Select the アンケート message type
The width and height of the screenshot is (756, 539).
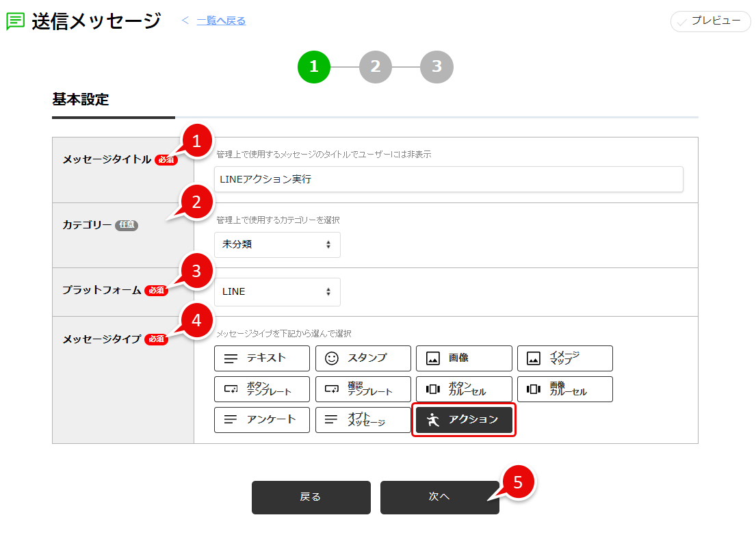point(262,419)
